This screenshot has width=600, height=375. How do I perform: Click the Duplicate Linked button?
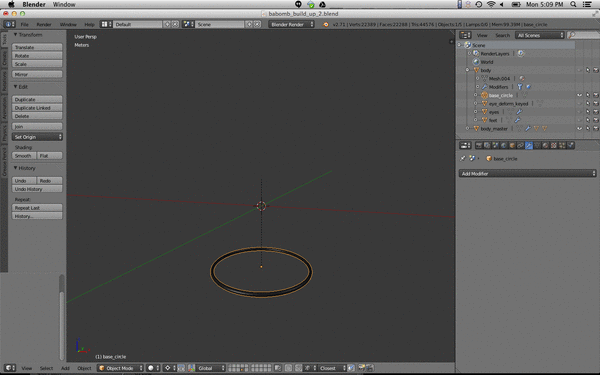pyautogui.click(x=37, y=108)
